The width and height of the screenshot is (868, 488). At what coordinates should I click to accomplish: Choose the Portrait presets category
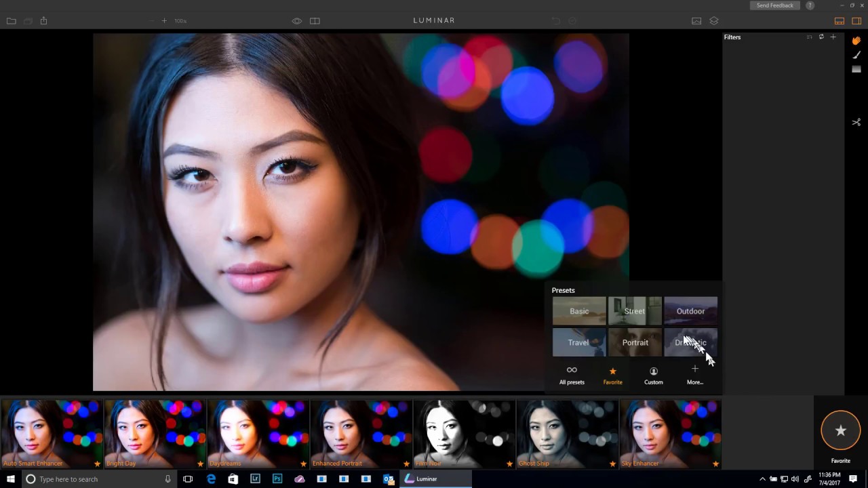coord(635,342)
